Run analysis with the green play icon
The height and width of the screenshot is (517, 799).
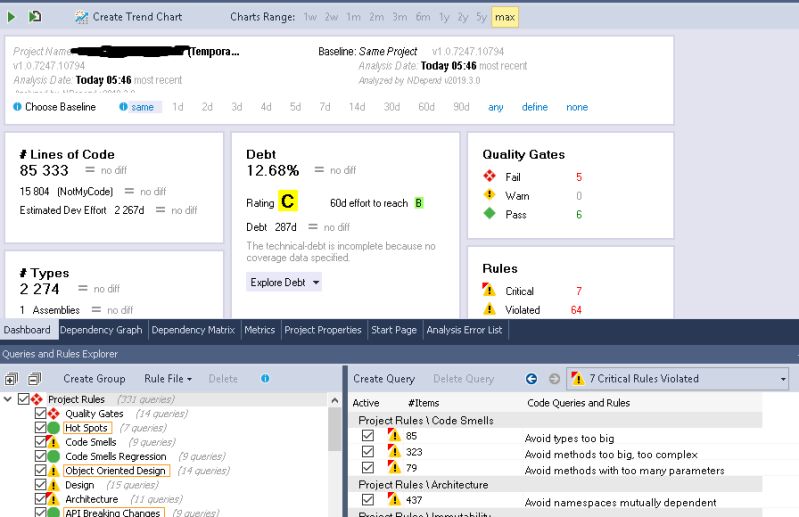[x=11, y=17]
